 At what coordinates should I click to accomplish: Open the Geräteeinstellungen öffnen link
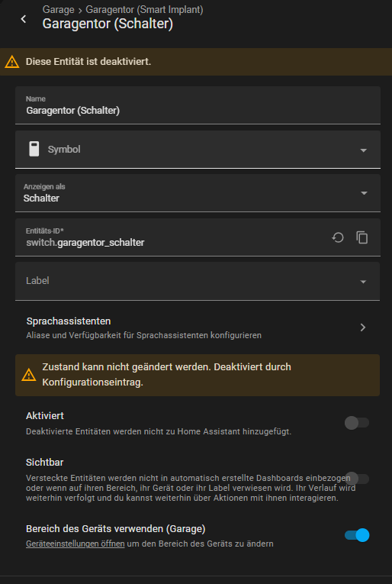pyautogui.click(x=76, y=544)
